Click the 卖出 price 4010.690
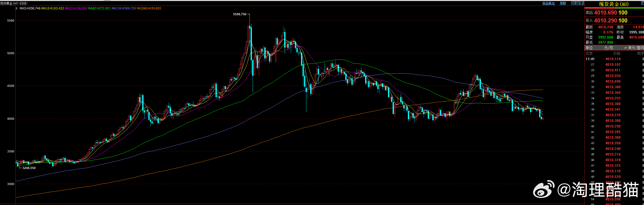Viewport: 644px width, 205px height. pos(606,12)
